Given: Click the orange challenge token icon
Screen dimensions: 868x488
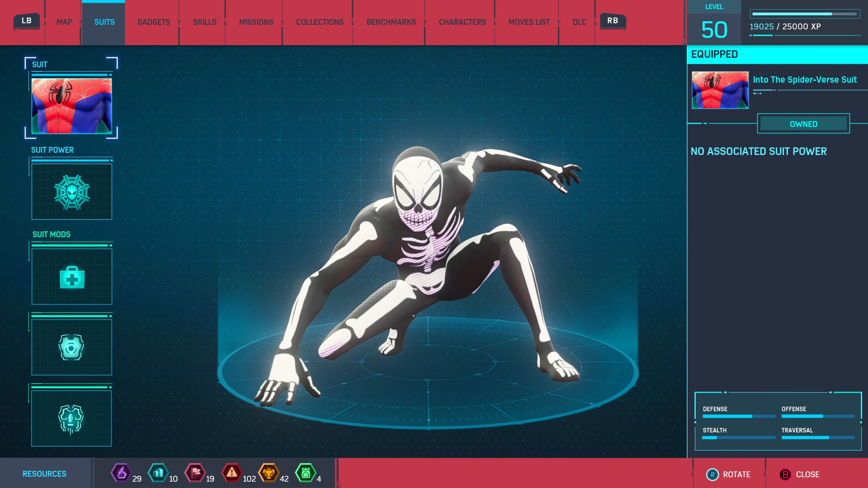Looking at the screenshot, I should [x=269, y=473].
